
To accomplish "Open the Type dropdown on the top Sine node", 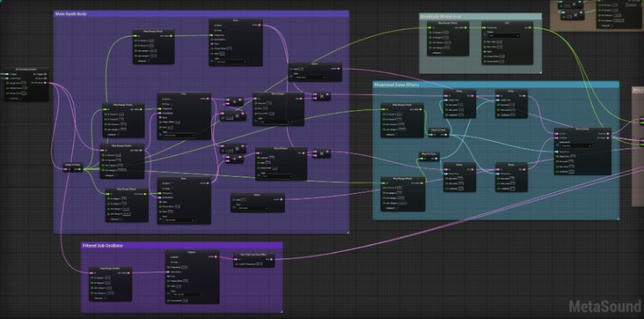I will [231, 62].
